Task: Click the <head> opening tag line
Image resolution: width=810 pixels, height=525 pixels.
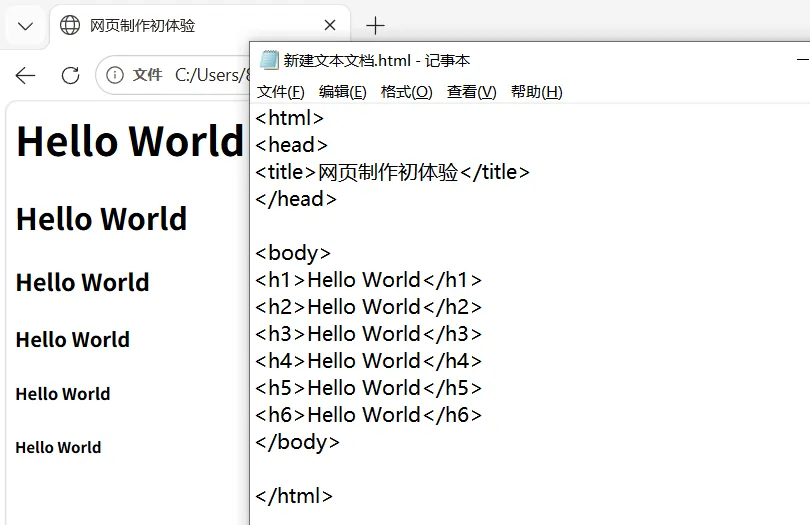Action: 291,145
